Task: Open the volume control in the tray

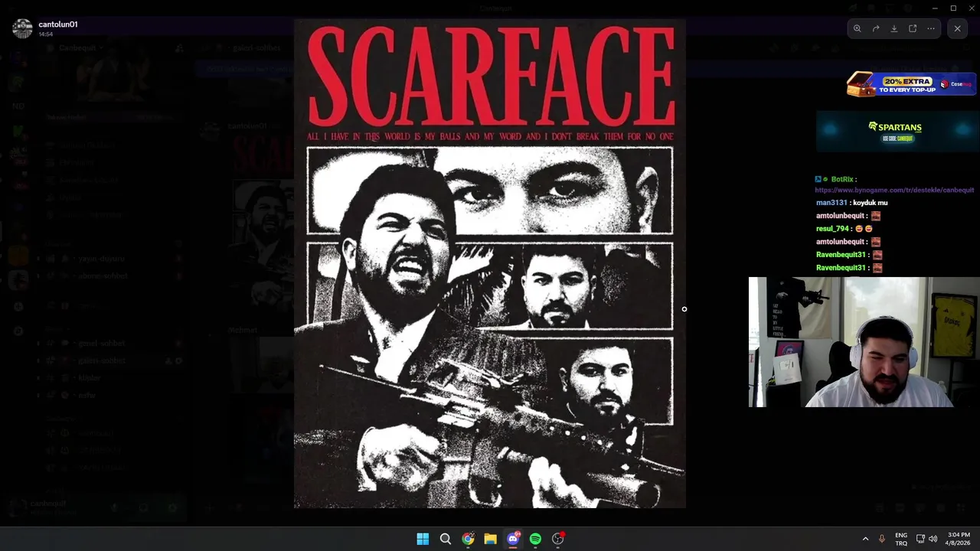Action: 933,539
